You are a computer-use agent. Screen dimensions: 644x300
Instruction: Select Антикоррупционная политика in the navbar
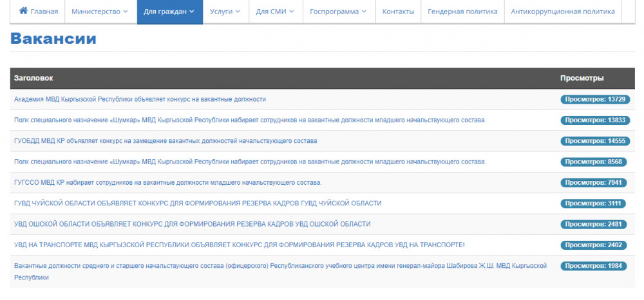pos(562,12)
